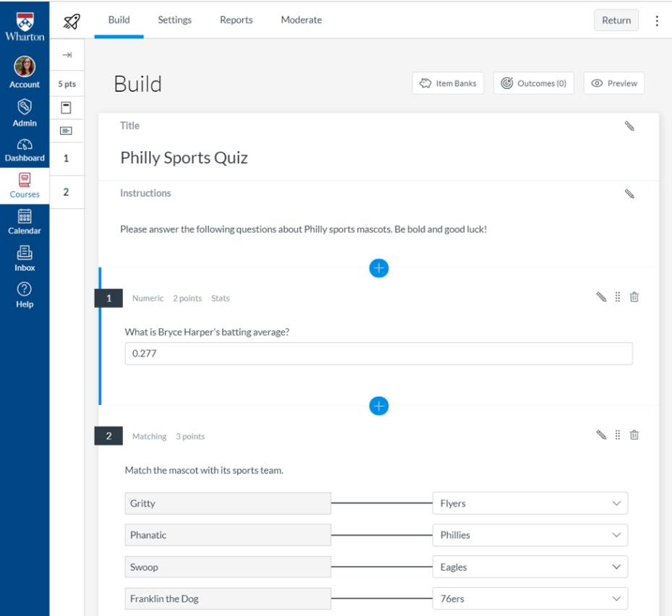Go to the Dashboard
Screen dimensions: 672x616
click(x=25, y=150)
